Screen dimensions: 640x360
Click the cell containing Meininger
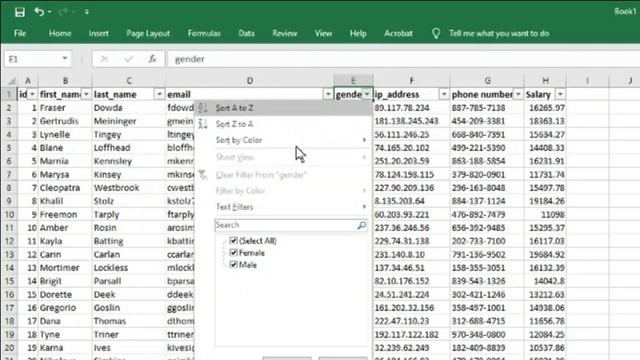coord(129,121)
